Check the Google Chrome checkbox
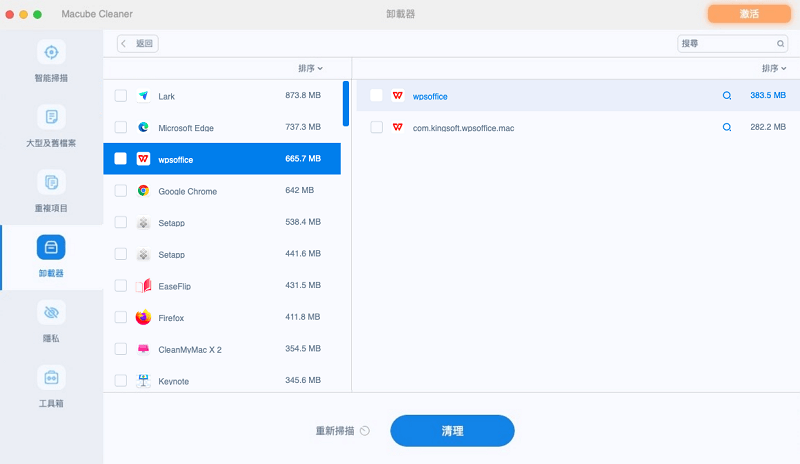This screenshot has width=800, height=464. 120,190
